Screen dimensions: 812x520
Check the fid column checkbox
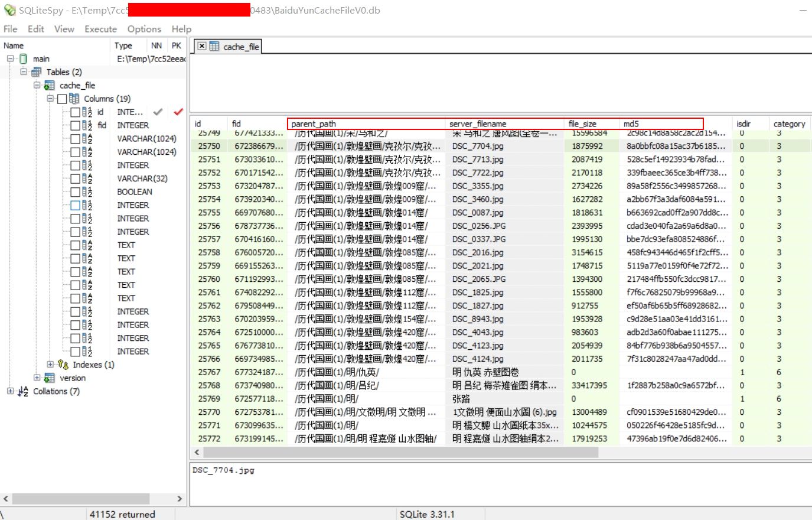75,125
